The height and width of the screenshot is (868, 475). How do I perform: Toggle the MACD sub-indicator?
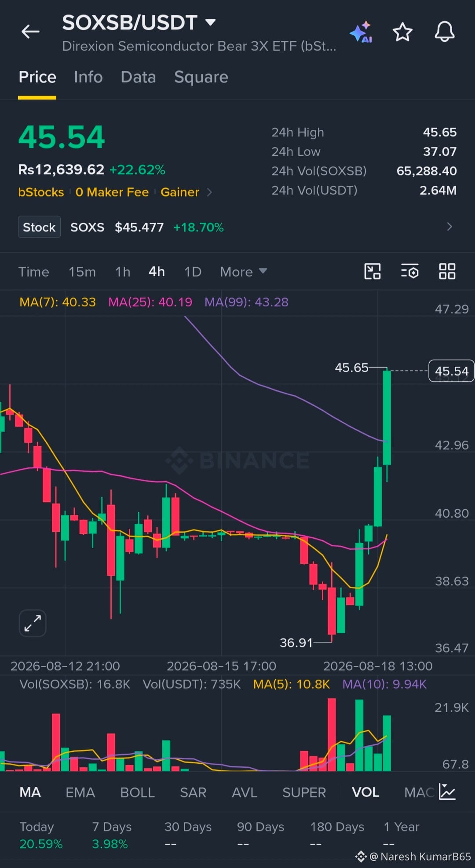(x=419, y=792)
